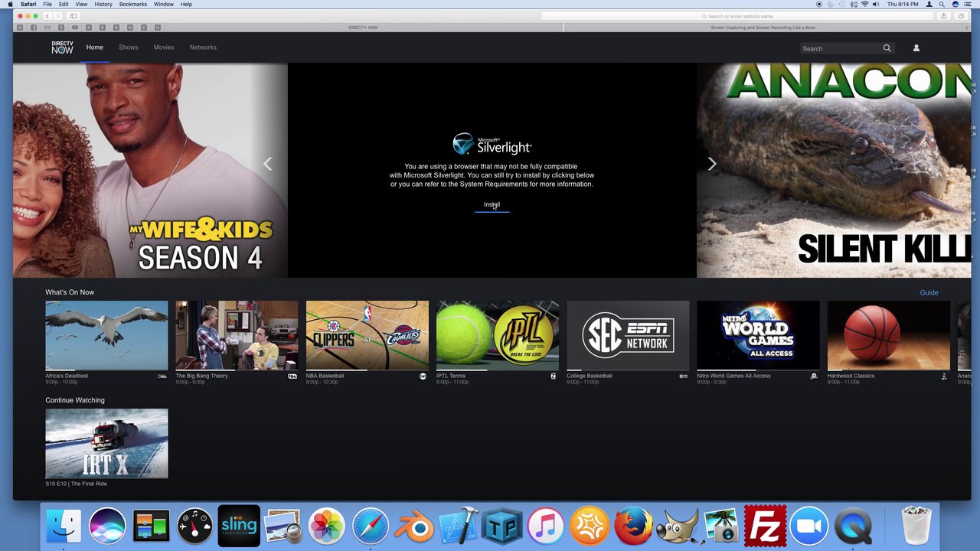980x551 pixels.
Task: Open the Networks tab
Action: 203,47
